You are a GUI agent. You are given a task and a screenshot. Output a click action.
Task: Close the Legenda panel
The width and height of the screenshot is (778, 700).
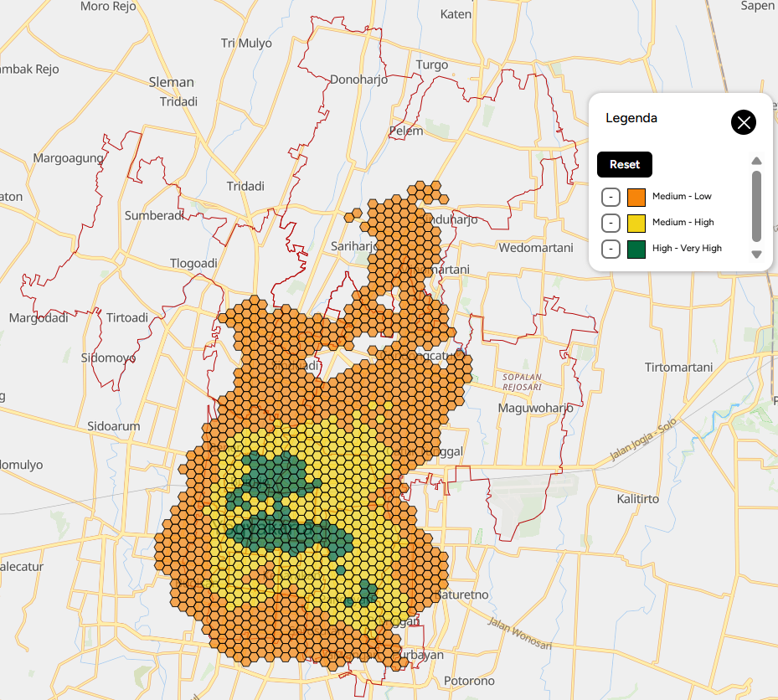coord(744,122)
